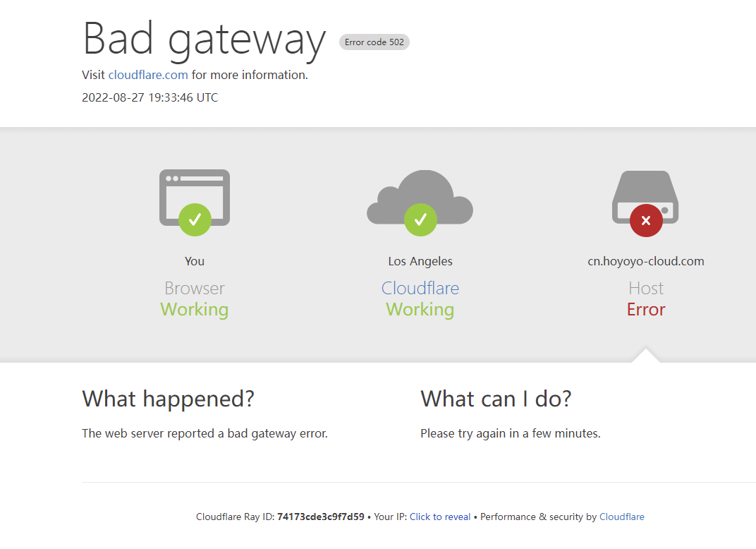Open the Cloudflare link in the footer
756x549 pixels.
pyautogui.click(x=621, y=517)
